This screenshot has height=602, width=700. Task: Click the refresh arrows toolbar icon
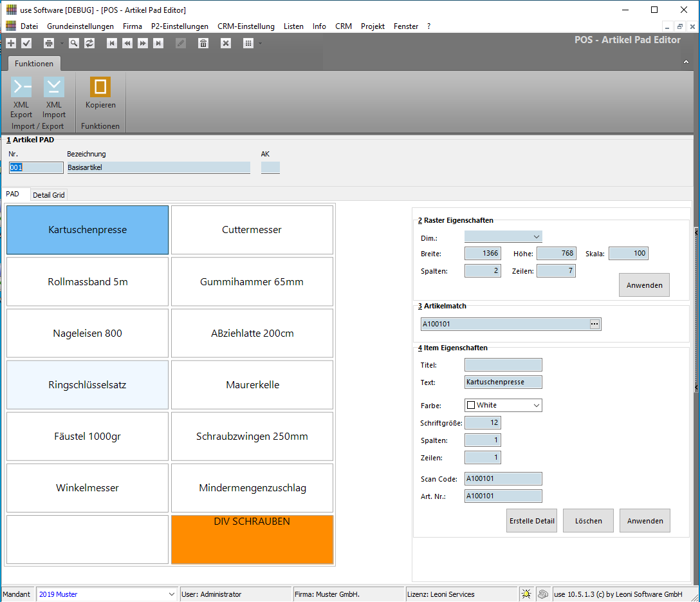tap(89, 43)
